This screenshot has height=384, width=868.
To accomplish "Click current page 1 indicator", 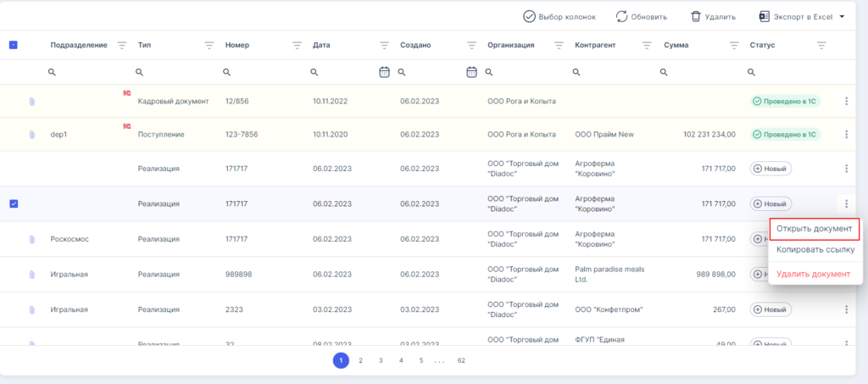I will pos(341,361).
